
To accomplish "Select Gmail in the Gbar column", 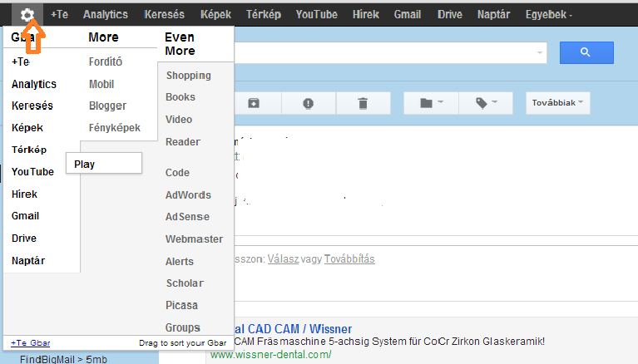I will [x=25, y=216].
